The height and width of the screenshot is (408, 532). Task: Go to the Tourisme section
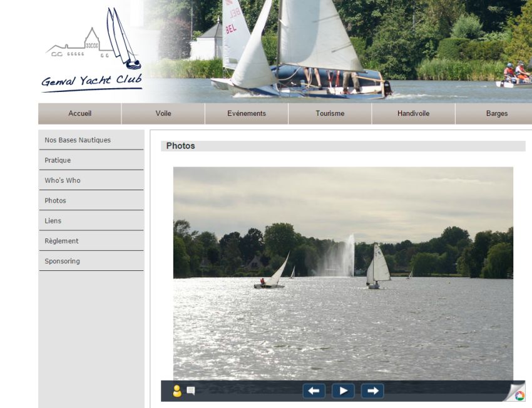pos(330,114)
